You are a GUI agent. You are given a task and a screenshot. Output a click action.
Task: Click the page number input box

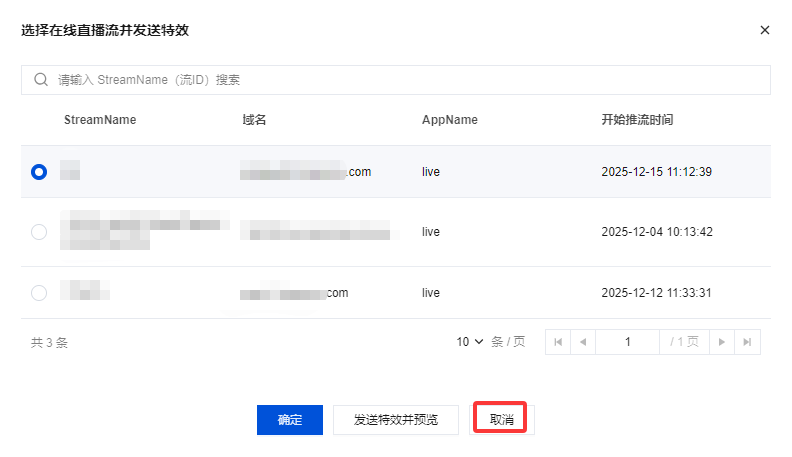coord(627,342)
